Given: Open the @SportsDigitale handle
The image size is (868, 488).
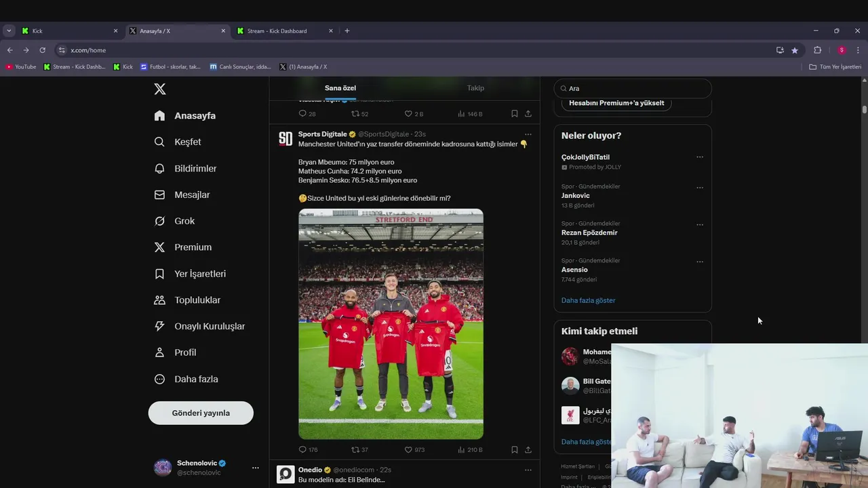Looking at the screenshot, I should tap(384, 134).
